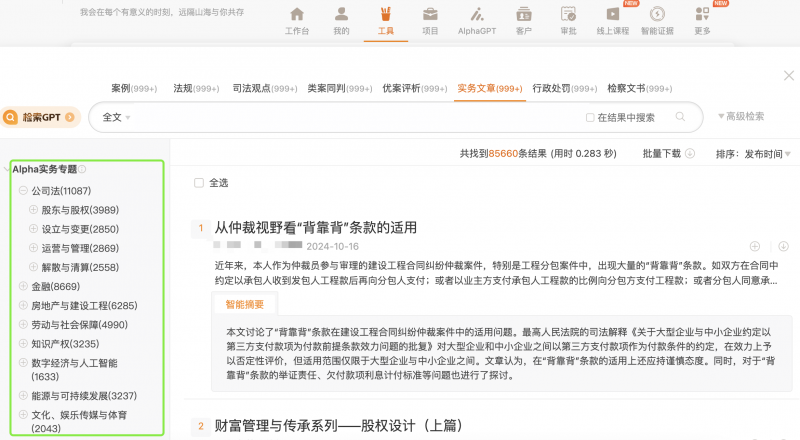Click the search magnifier icon
This screenshot has height=440, width=800.
(681, 117)
